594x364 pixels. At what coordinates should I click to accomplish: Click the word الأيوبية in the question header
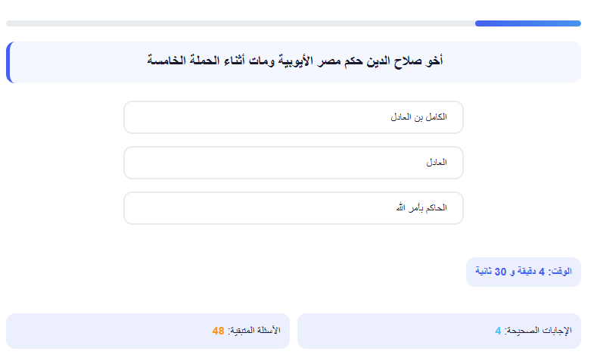pos(295,61)
